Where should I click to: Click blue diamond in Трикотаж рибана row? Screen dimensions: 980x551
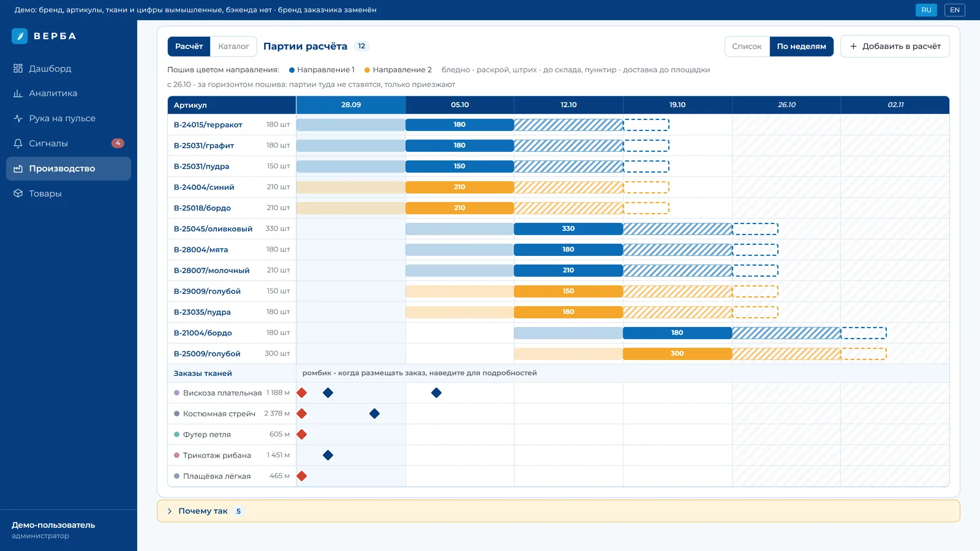click(328, 455)
